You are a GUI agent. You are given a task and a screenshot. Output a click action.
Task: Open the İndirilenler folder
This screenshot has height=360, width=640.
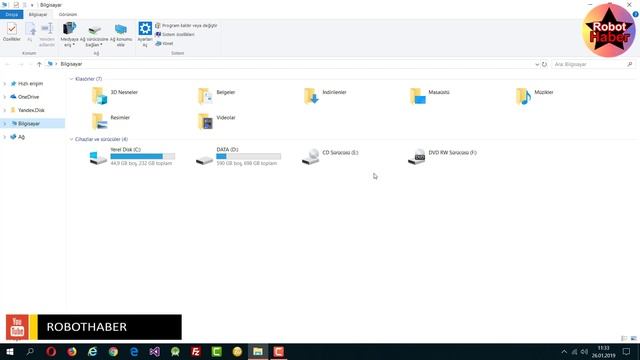[325, 96]
